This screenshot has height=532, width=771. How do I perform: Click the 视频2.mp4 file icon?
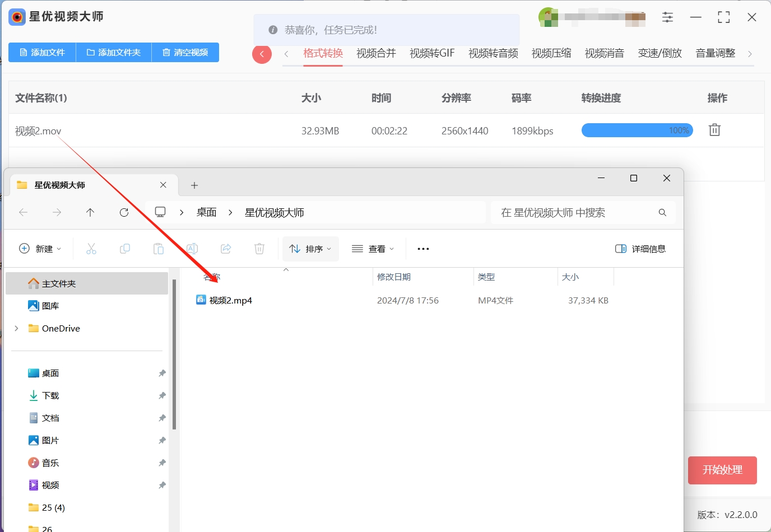201,300
